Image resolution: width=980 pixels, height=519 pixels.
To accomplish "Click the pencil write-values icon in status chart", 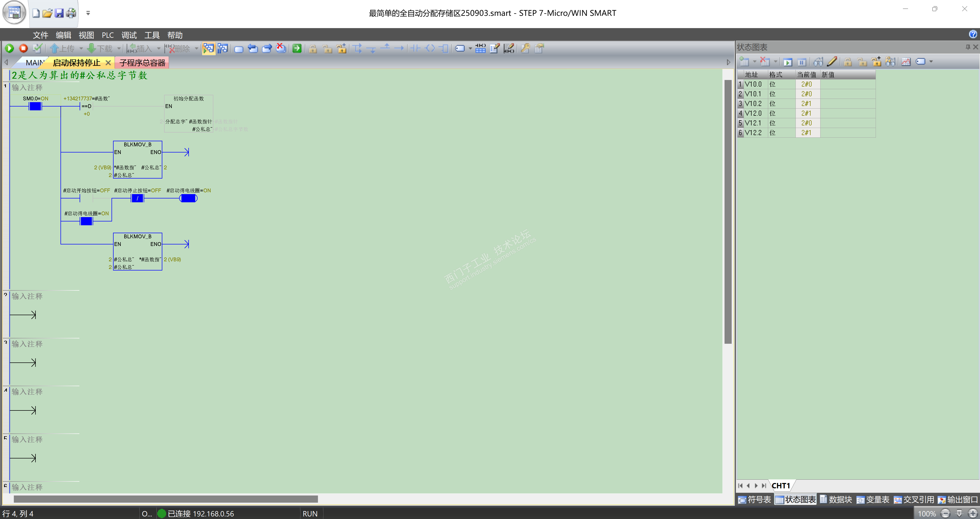I will (832, 62).
